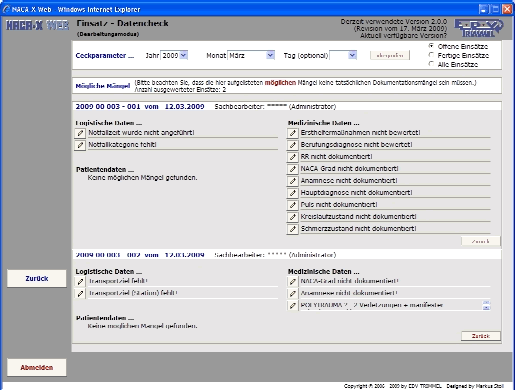Edit second case NACA-Grad nicht dokumentiert
Image resolution: width=515 pixels, height=390 pixels.
(292, 282)
